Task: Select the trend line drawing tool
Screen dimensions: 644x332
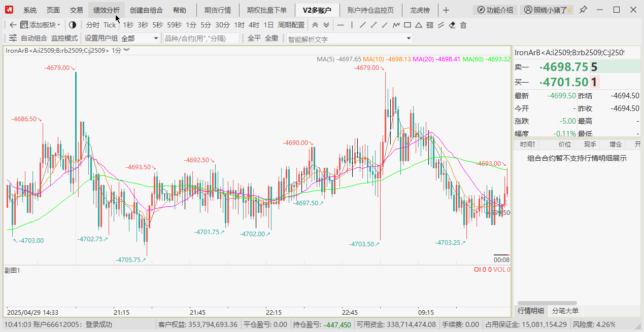Action: point(363,25)
